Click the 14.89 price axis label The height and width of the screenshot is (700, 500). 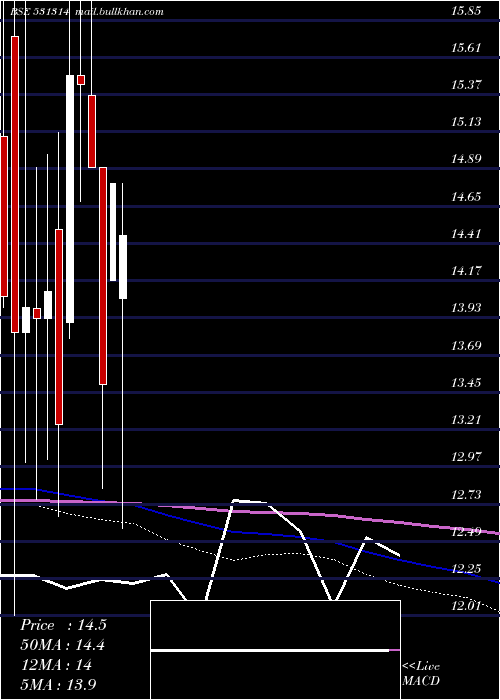(x=466, y=159)
